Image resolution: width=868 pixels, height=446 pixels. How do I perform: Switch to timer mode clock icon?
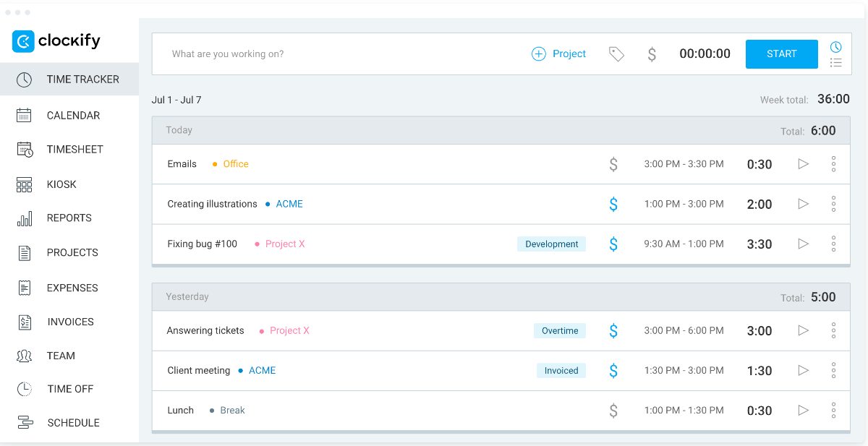(x=835, y=47)
